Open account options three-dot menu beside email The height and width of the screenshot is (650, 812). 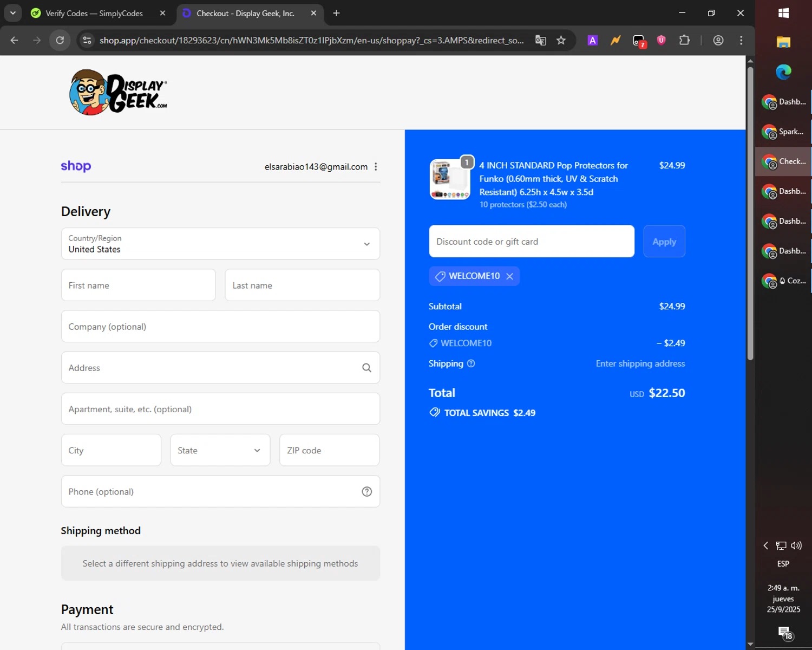click(x=376, y=167)
